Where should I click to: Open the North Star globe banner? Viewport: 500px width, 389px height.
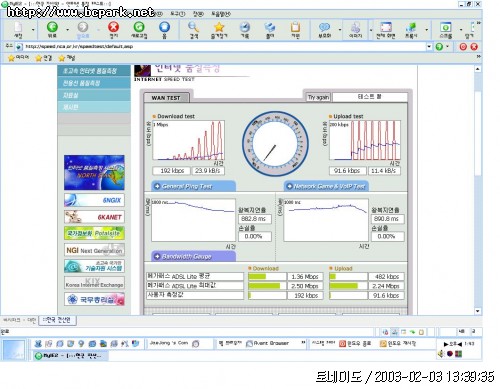pyautogui.click(x=94, y=172)
